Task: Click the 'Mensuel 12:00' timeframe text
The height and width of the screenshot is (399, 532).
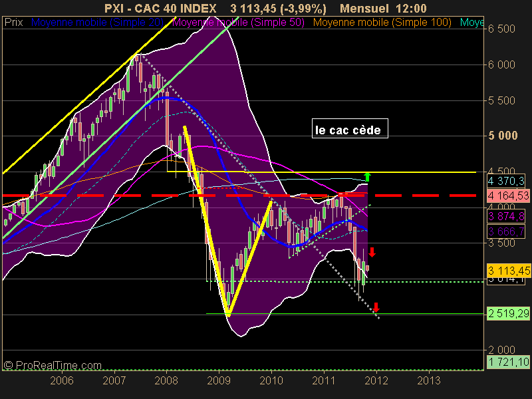Action: pyautogui.click(x=384, y=8)
